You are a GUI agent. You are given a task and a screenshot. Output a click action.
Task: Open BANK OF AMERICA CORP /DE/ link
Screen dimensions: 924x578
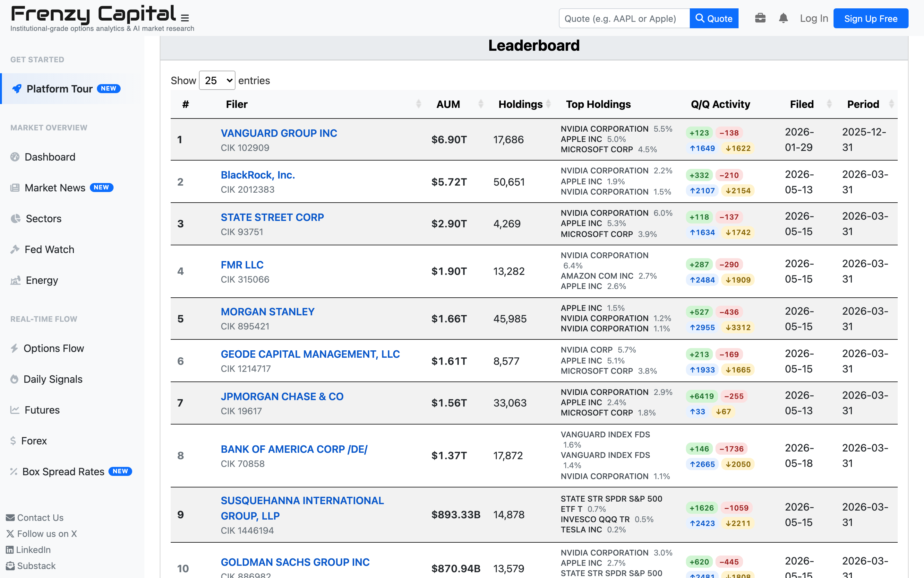pyautogui.click(x=294, y=449)
